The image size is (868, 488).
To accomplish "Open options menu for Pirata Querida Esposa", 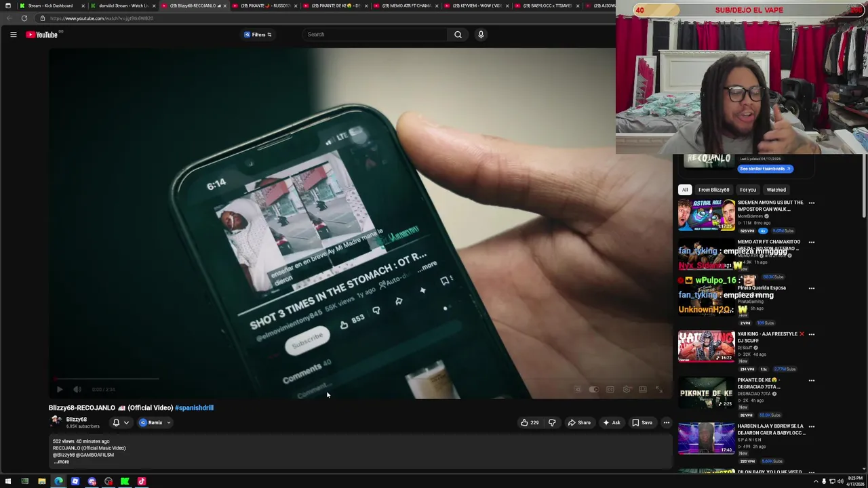I will [x=811, y=288].
